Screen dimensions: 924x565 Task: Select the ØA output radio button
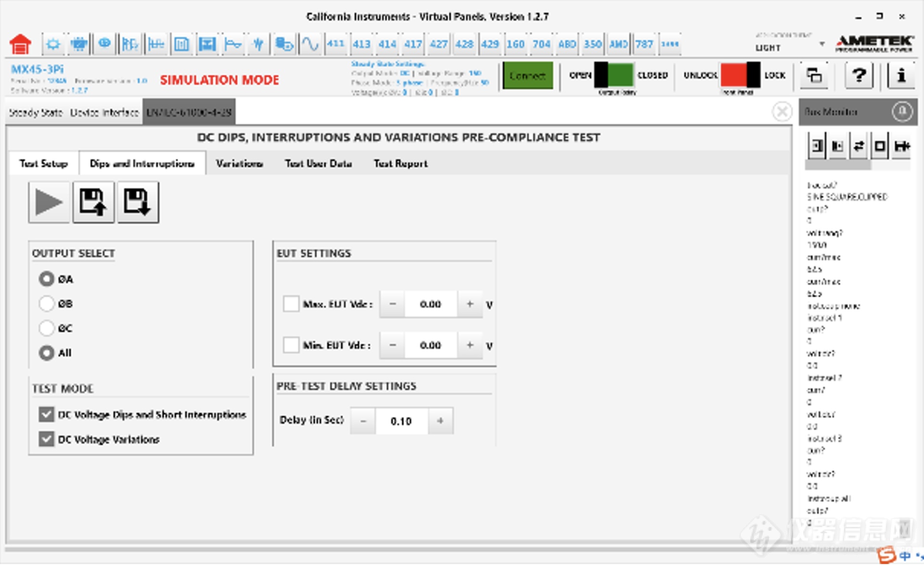(x=46, y=279)
